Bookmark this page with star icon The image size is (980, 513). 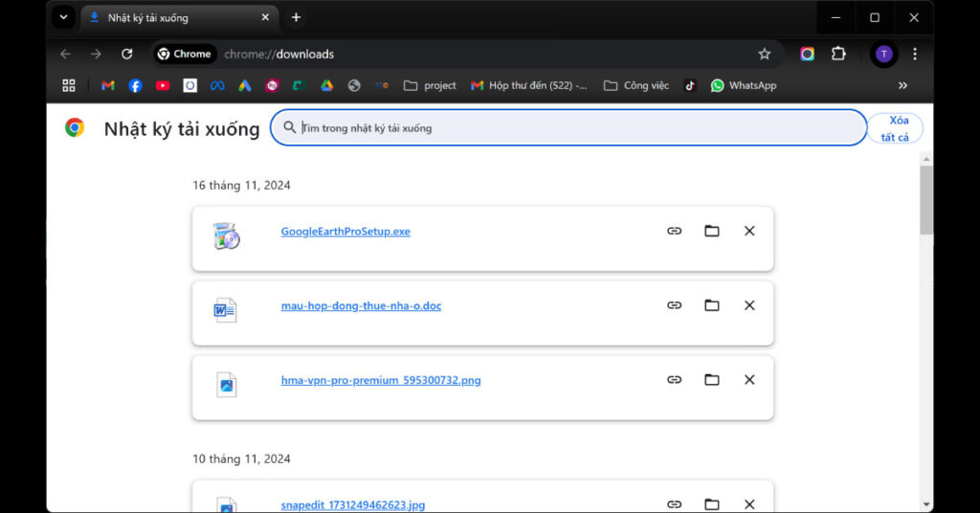(765, 55)
